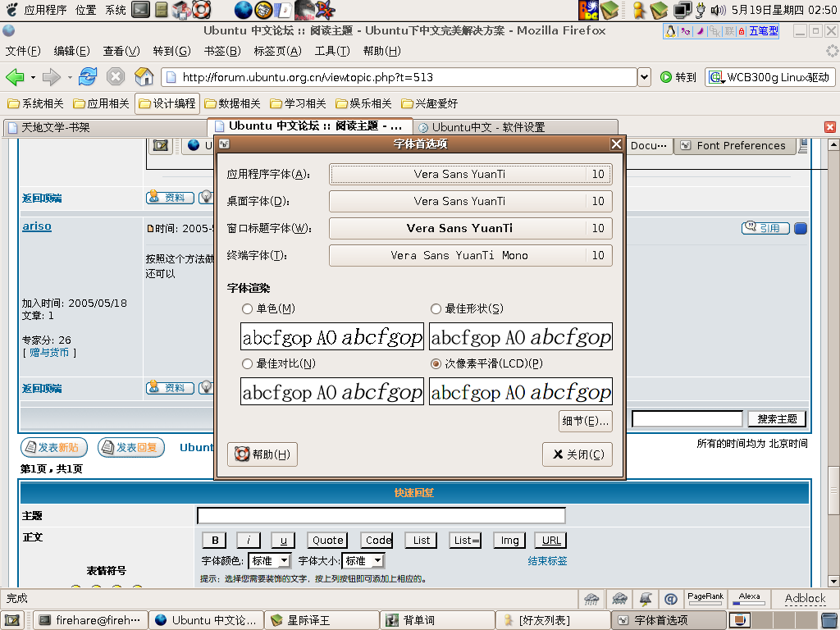Switch to 星际译王 in the taskbar
This screenshot has width=840, height=630.
322,620
